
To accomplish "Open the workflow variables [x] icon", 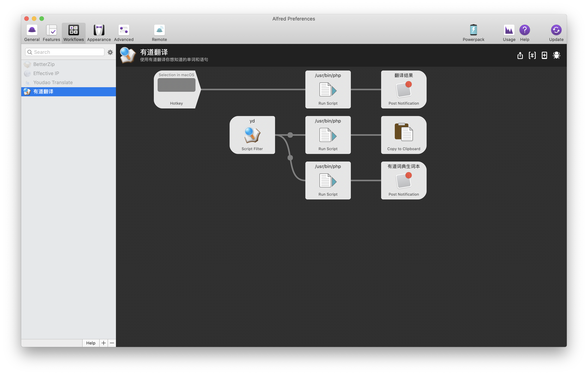I will tap(532, 56).
